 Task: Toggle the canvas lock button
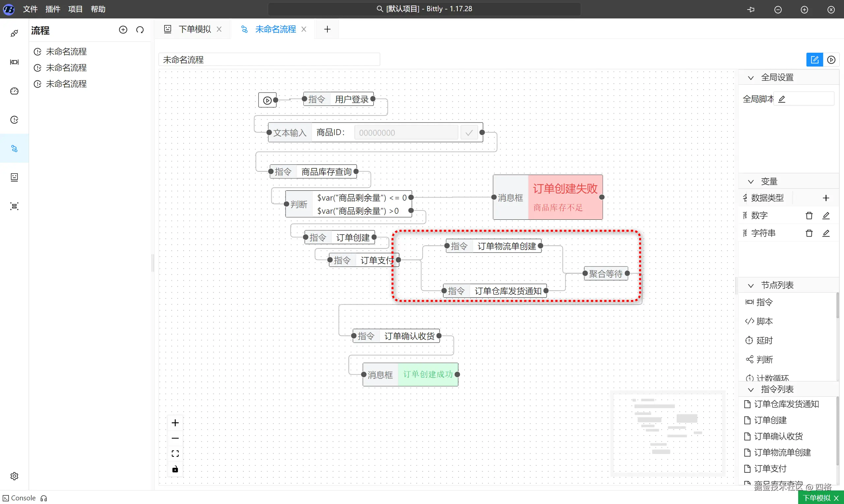(175, 469)
